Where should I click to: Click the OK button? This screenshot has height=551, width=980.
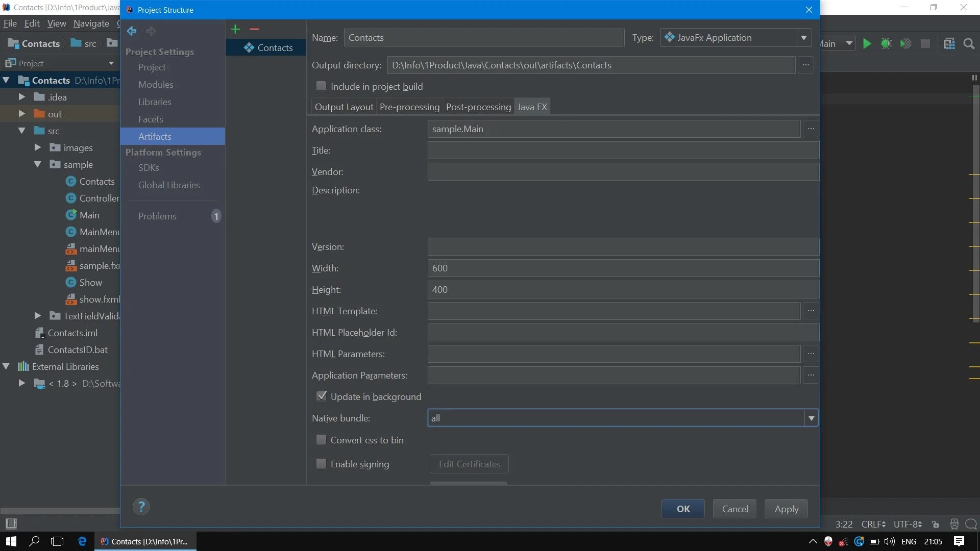point(683,509)
